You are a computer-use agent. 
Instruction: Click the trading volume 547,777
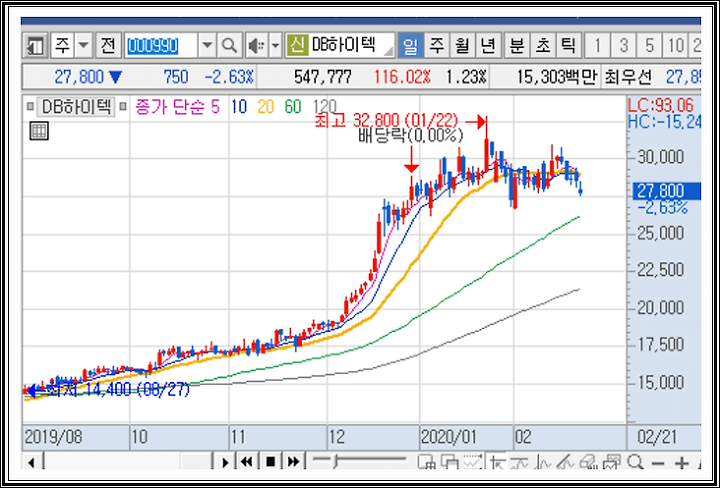[323, 77]
